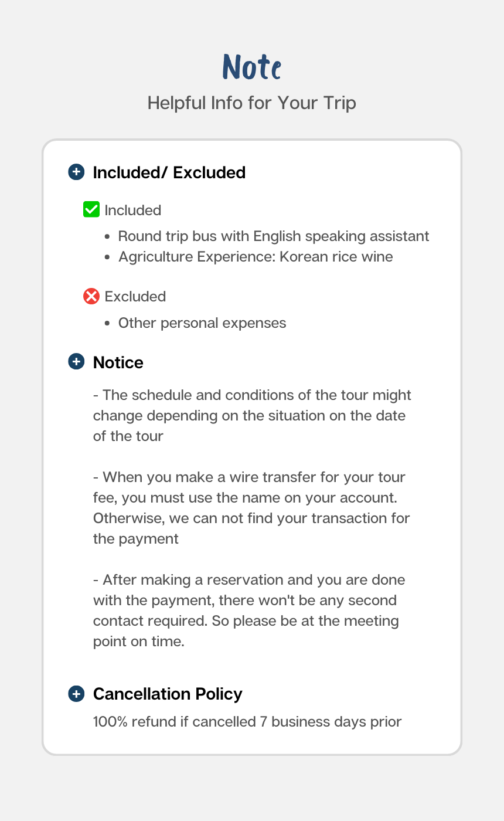This screenshot has width=504, height=821.
Task: Expand the Cancellation Policy heading
Action: (168, 694)
